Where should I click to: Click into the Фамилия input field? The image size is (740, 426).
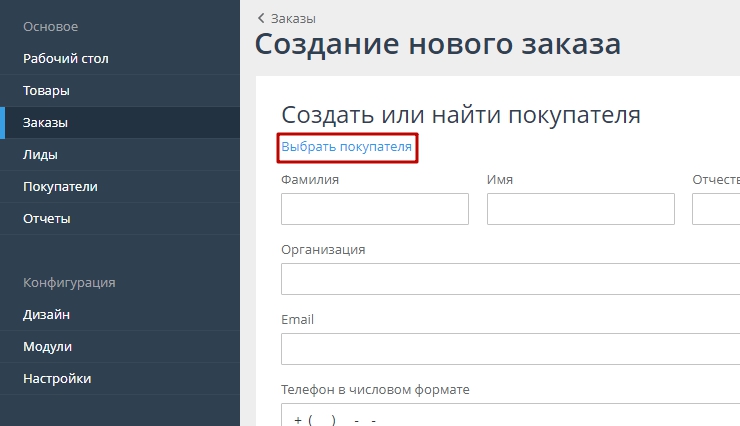pyautogui.click(x=375, y=209)
